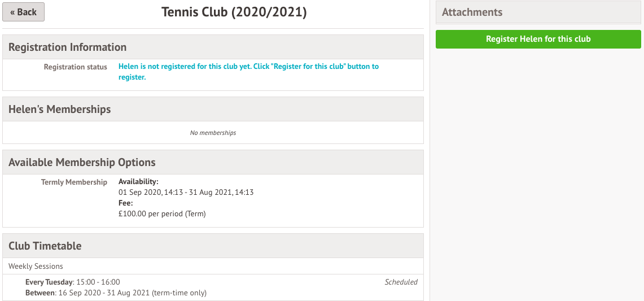Click the Helen's Memberships section header

coord(59,109)
